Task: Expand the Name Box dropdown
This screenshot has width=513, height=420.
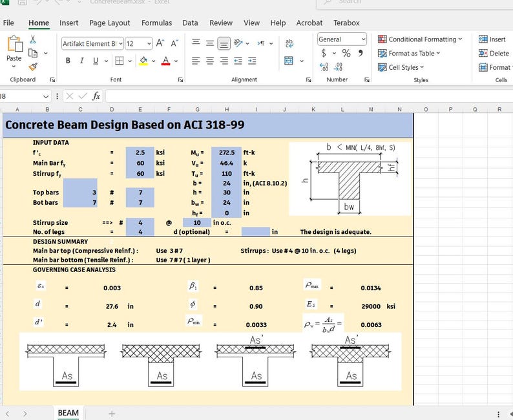Action: 46,96
